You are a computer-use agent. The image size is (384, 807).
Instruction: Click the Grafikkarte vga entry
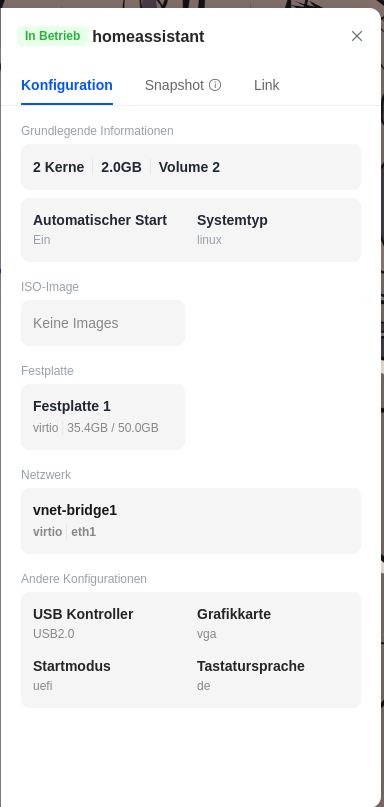click(234, 623)
